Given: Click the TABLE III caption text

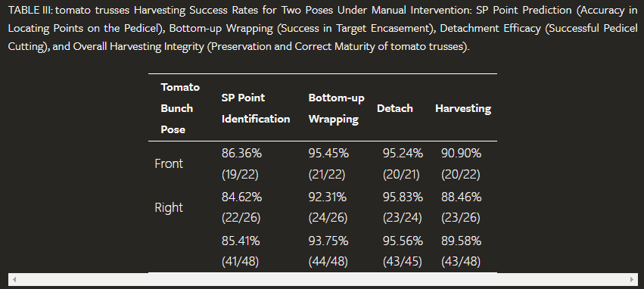Looking at the screenshot, I should [323, 28].
